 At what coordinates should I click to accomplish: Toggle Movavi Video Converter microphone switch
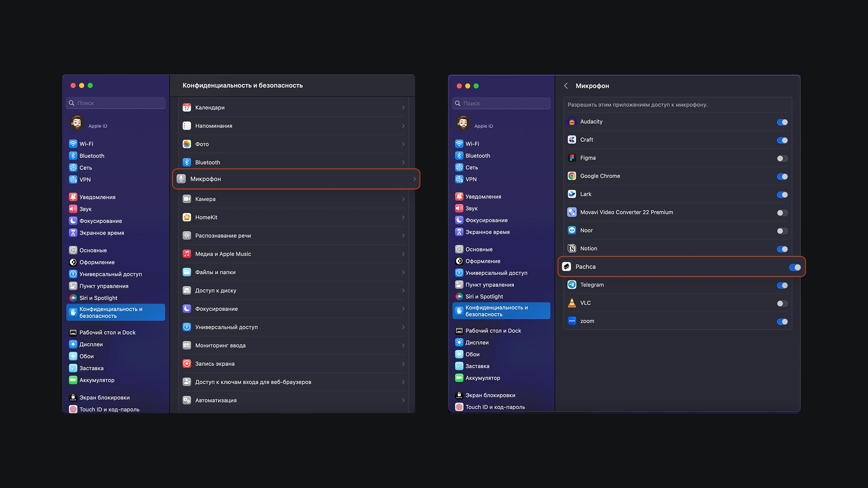(x=782, y=213)
